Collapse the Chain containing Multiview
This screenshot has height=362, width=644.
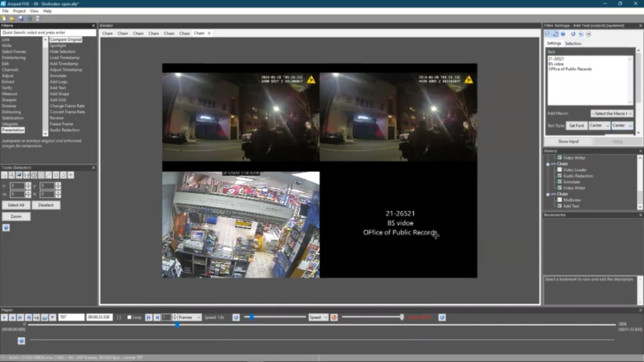point(548,194)
